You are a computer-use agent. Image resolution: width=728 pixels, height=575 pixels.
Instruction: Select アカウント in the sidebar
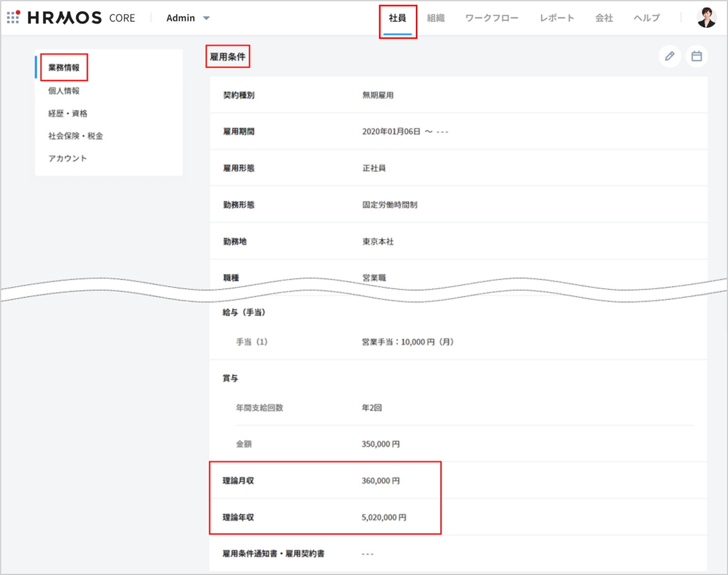click(68, 158)
